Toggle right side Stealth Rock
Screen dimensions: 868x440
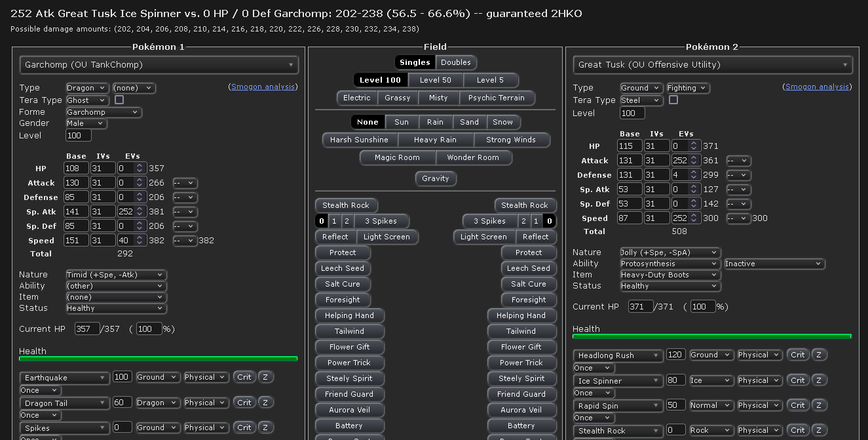click(525, 205)
